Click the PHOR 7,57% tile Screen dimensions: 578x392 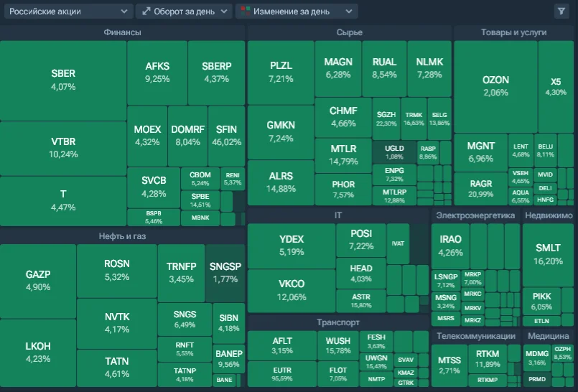point(343,190)
